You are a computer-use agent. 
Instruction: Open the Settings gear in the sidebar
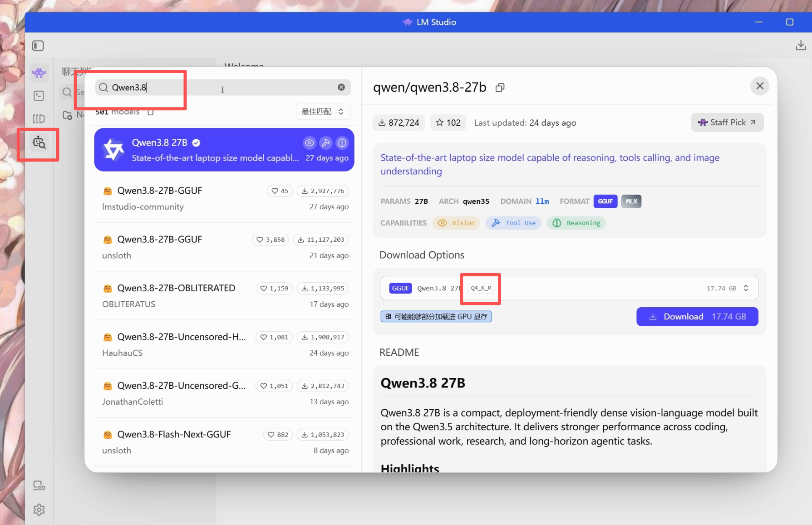tap(39, 510)
